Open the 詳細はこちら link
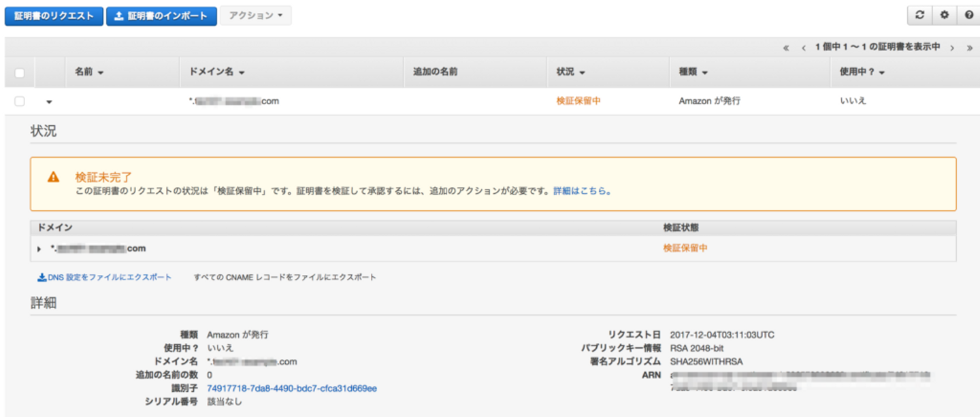This screenshot has width=980, height=417. (x=580, y=191)
